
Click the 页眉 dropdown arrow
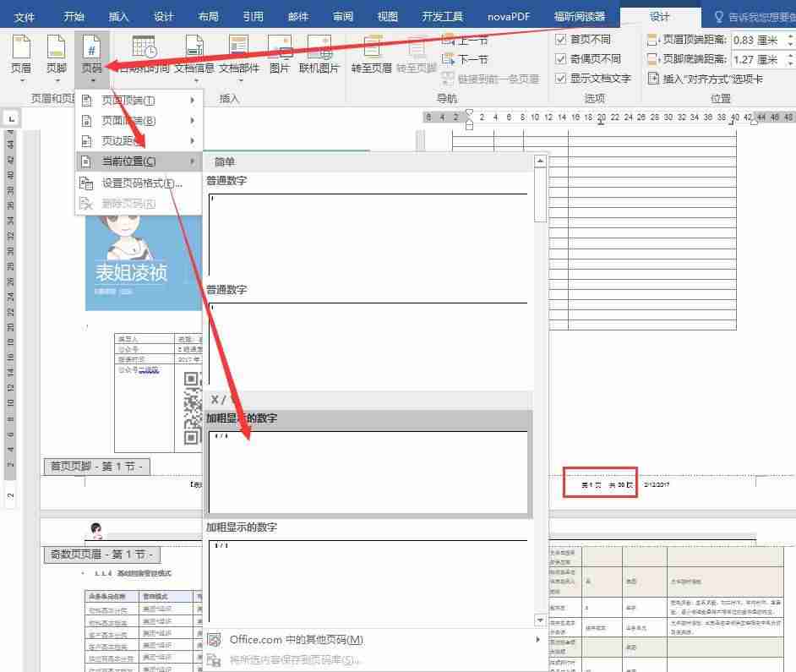pyautogui.click(x=21, y=80)
